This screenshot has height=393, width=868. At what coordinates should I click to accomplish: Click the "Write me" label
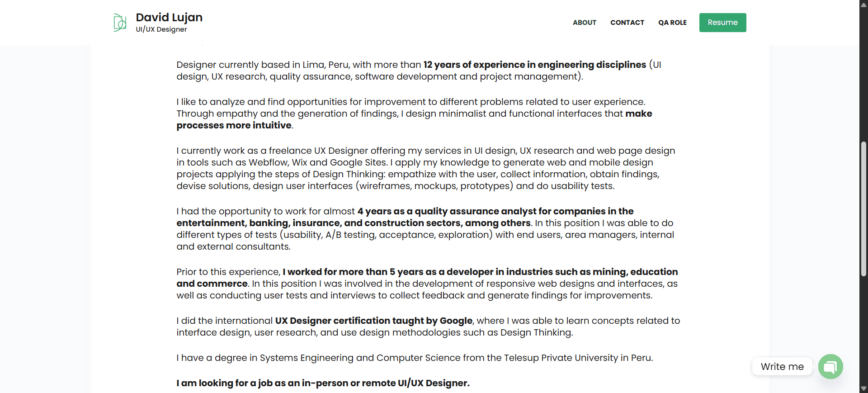[x=782, y=366]
